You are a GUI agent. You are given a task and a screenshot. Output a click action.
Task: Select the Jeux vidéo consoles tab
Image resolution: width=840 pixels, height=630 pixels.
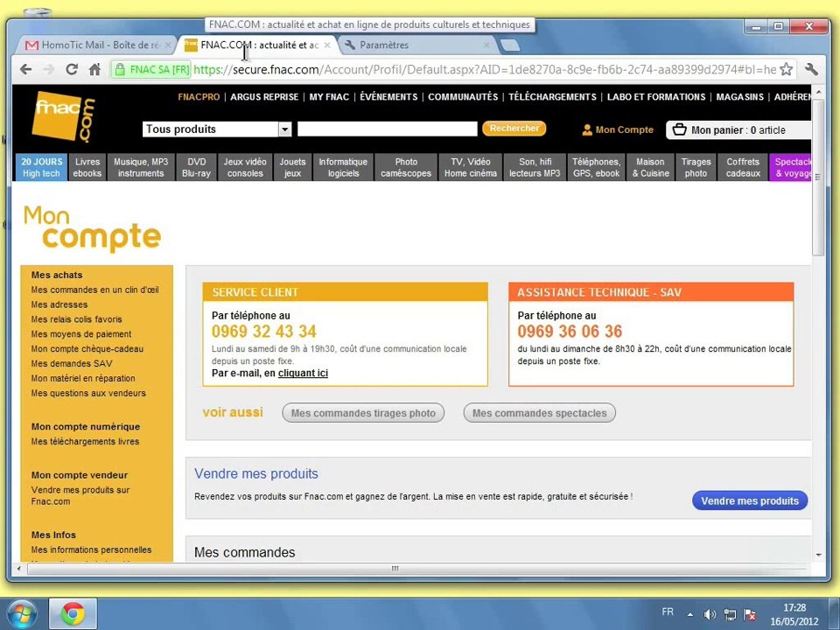click(x=245, y=167)
